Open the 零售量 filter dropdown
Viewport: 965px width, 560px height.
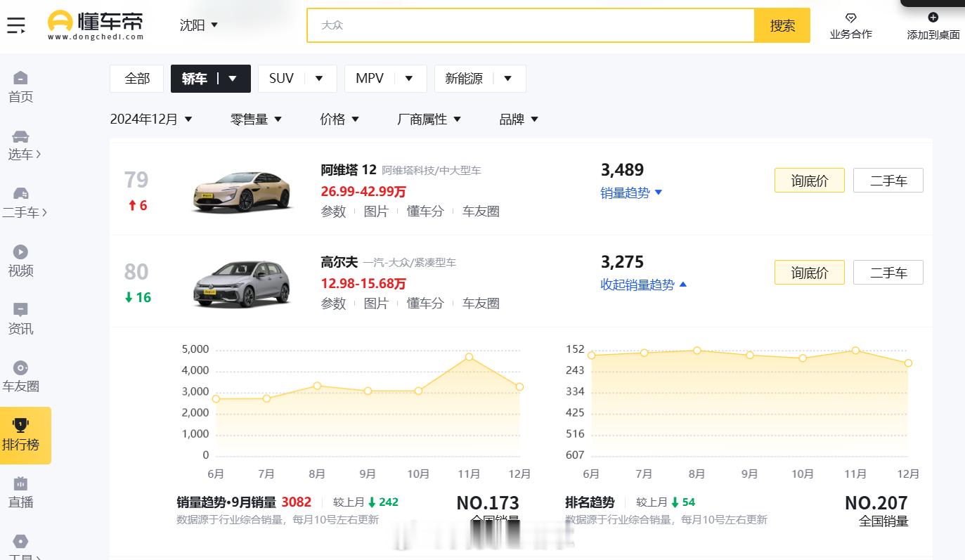click(257, 119)
